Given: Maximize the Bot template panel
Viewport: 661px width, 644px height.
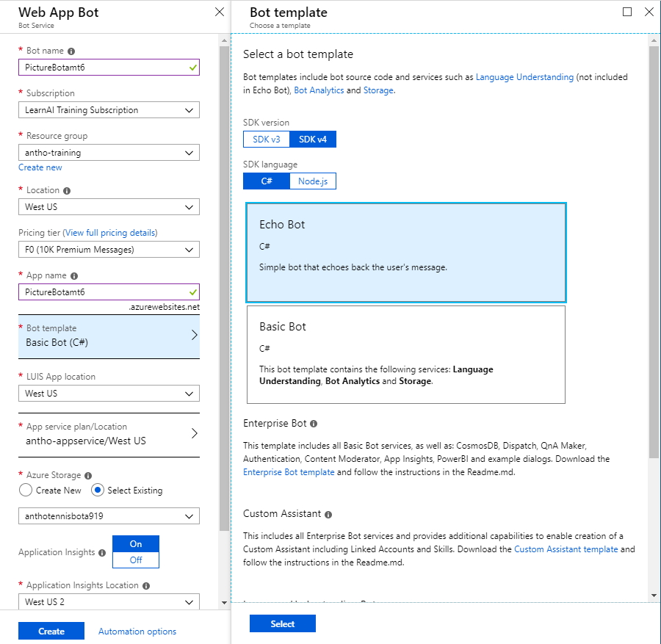Looking at the screenshot, I should pyautogui.click(x=626, y=12).
